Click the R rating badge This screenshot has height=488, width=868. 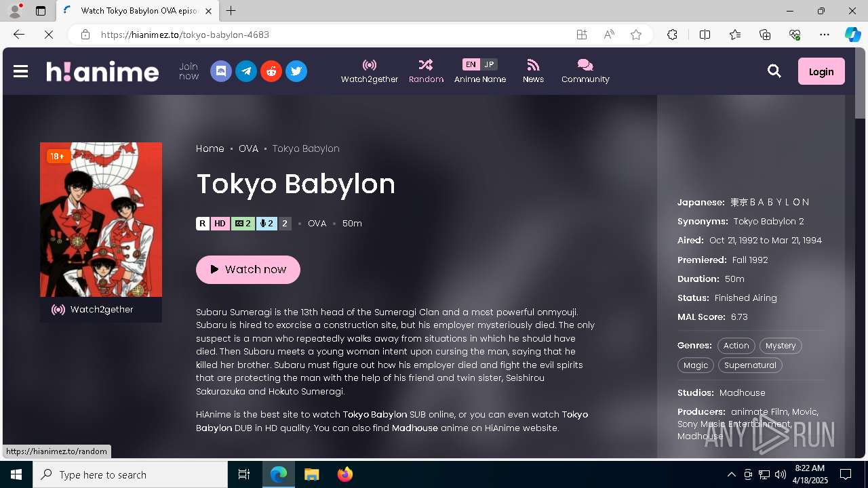click(202, 224)
